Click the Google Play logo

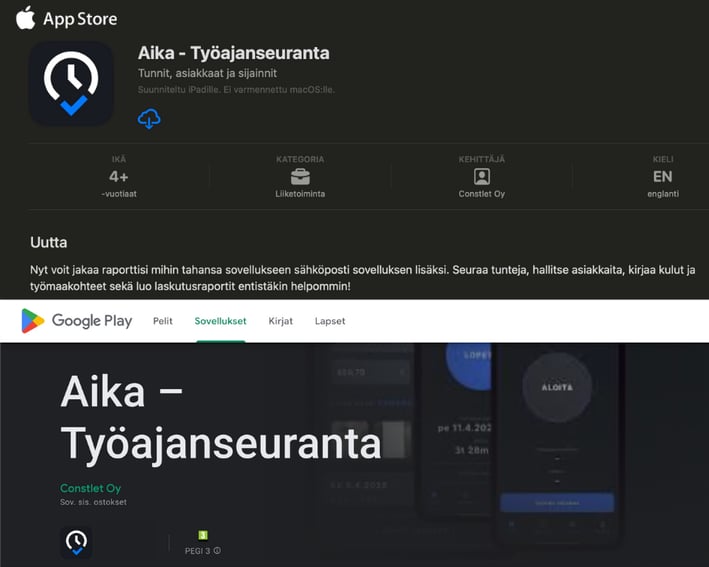(x=77, y=321)
